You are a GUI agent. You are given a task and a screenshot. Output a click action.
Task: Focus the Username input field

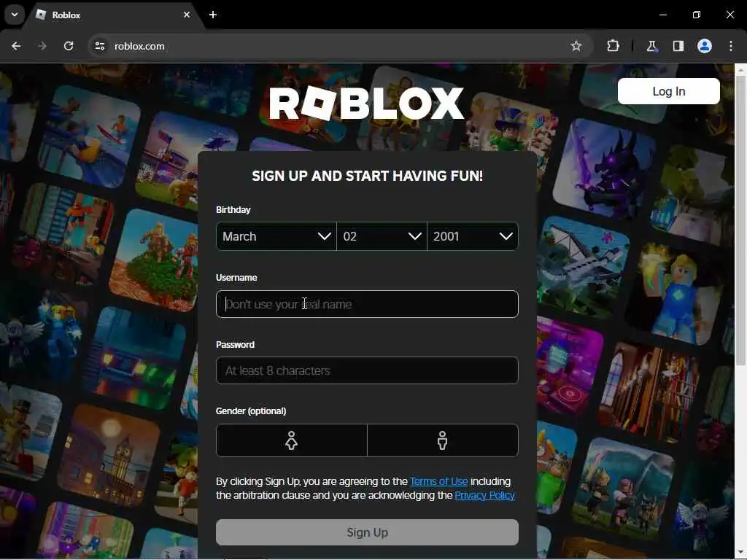(x=367, y=304)
